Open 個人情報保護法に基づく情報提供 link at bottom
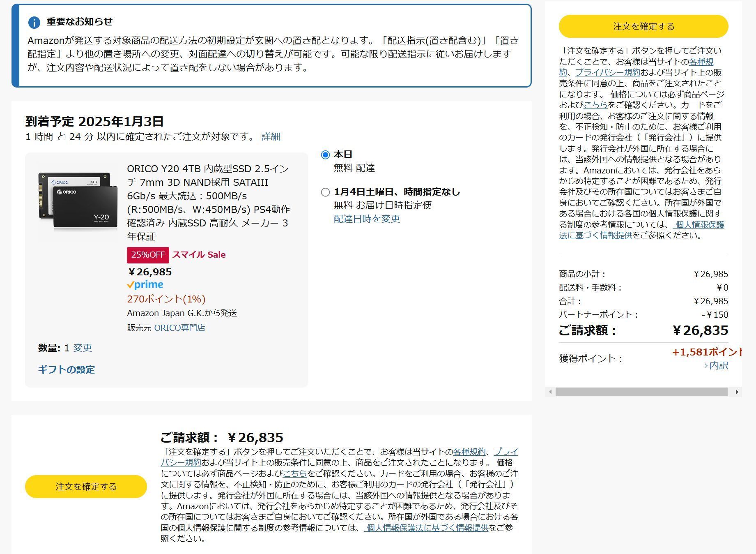The height and width of the screenshot is (554, 756). point(427,528)
